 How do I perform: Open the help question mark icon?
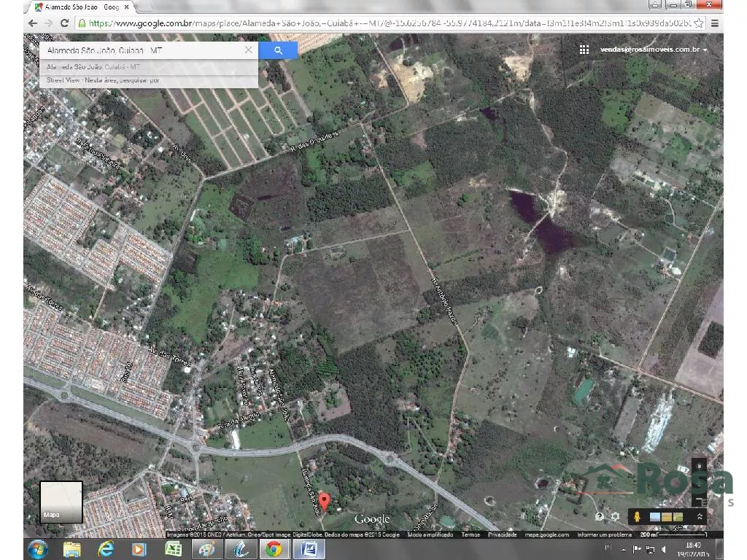pos(600,516)
